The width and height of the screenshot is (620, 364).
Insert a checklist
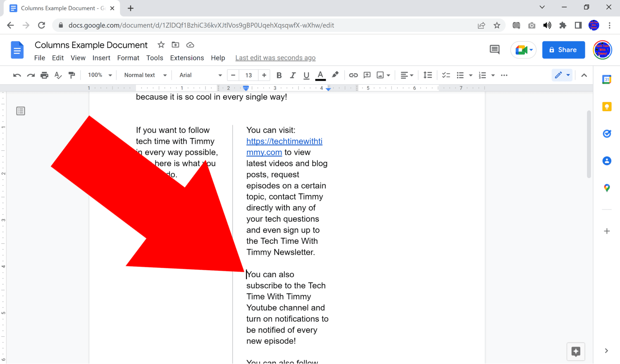446,75
